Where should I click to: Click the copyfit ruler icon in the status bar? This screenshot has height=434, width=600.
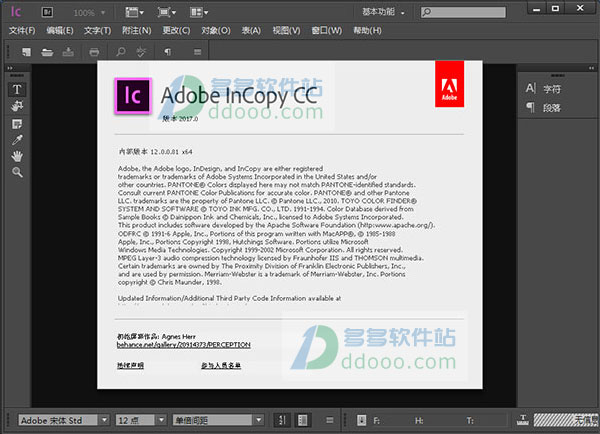point(523,420)
